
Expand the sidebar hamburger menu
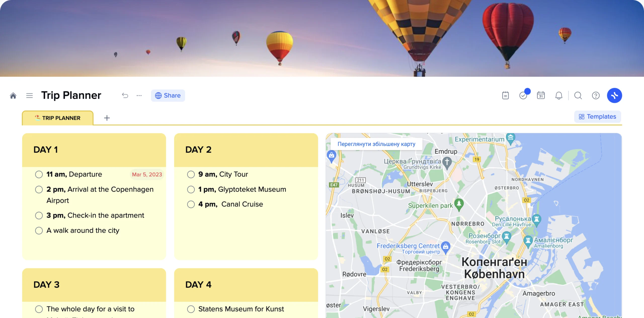tap(29, 95)
